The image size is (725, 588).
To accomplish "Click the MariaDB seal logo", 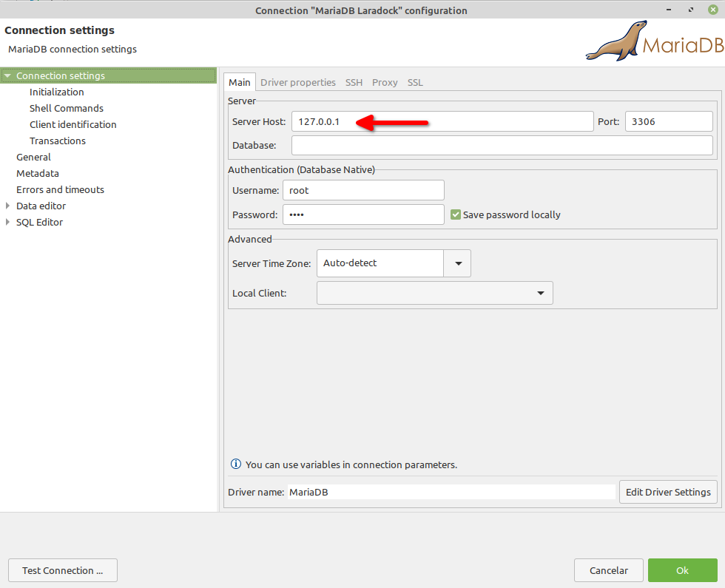I will click(x=655, y=41).
